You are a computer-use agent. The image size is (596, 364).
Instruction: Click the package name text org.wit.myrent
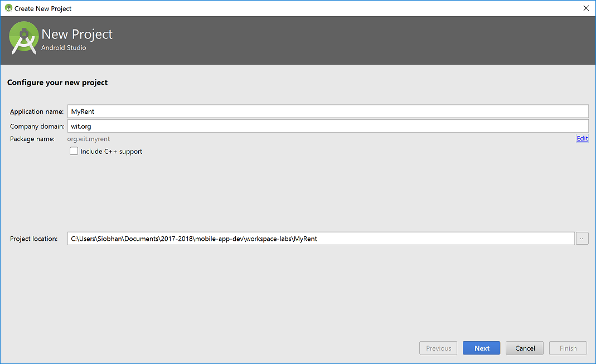[88, 138]
